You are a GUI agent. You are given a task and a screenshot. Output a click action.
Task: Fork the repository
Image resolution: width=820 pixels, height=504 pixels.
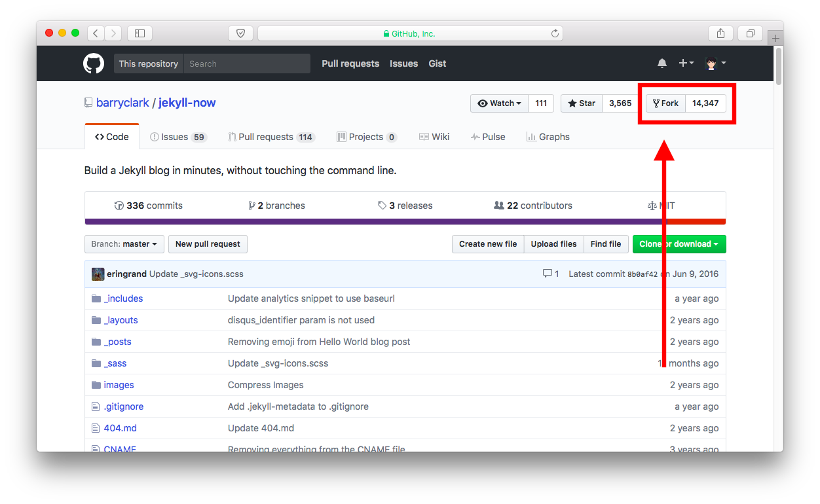click(x=665, y=103)
